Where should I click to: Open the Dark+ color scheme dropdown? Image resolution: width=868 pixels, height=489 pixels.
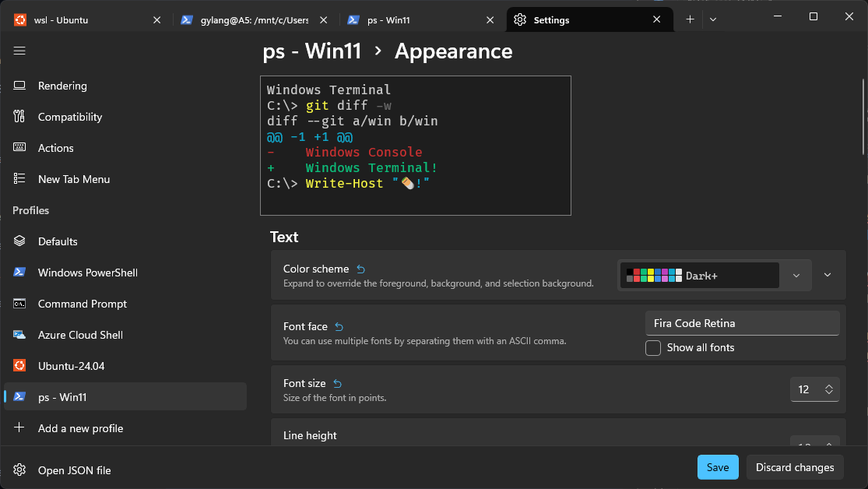coord(796,276)
